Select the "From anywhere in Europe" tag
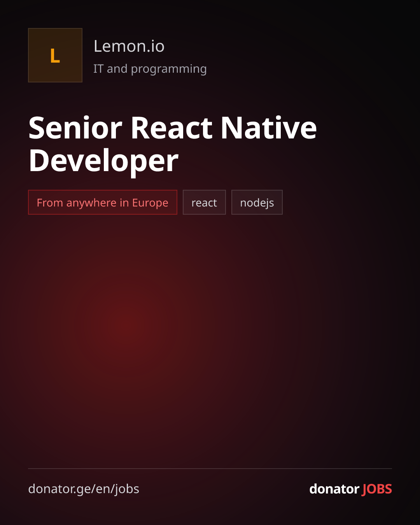The width and height of the screenshot is (420, 525). coord(103,202)
